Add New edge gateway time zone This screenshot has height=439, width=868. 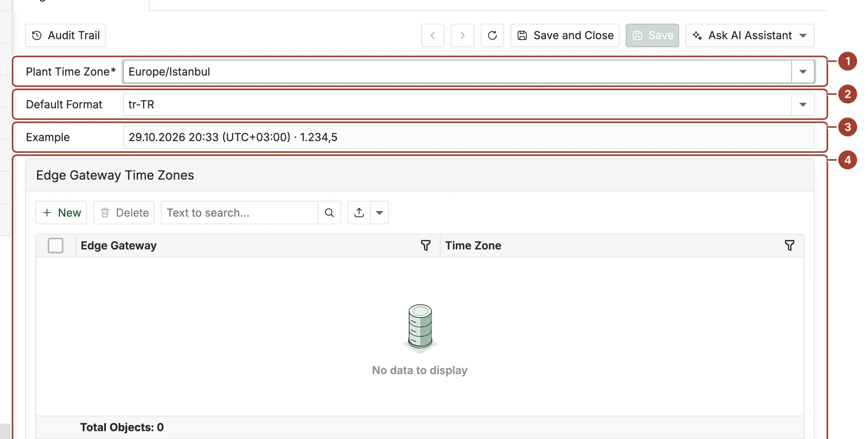click(x=61, y=213)
